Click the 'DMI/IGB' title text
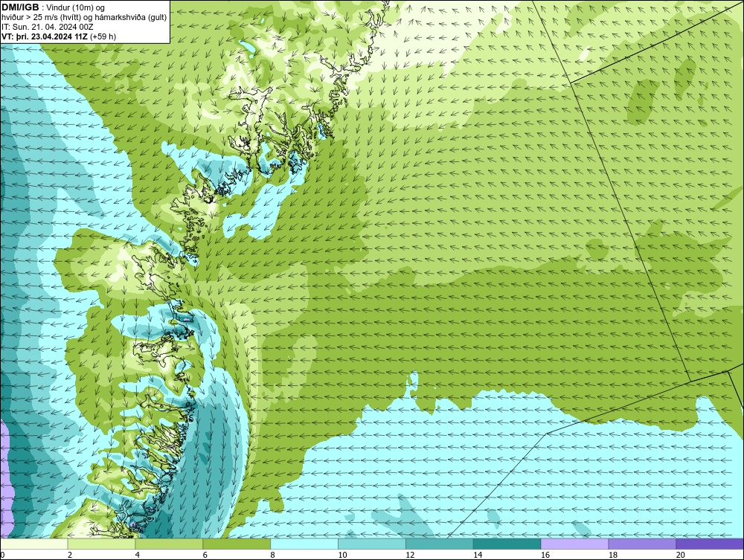This screenshot has height=560, width=744. point(20,7)
